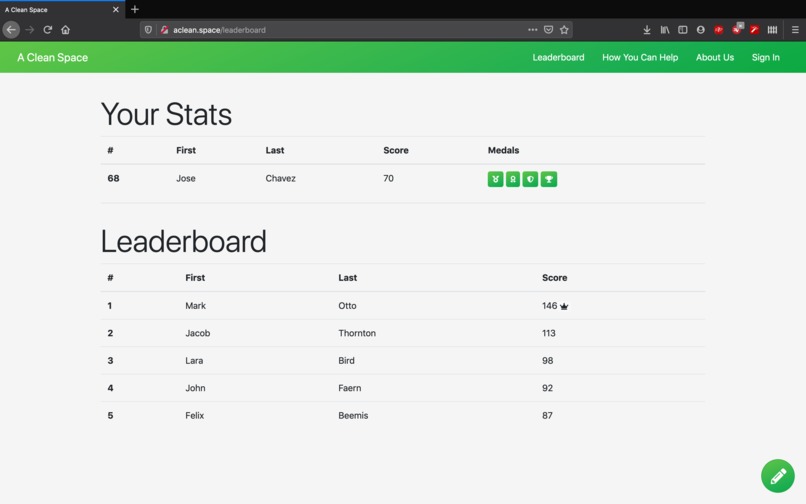
Task: Click the First header in Leaderboard table
Action: click(x=195, y=278)
